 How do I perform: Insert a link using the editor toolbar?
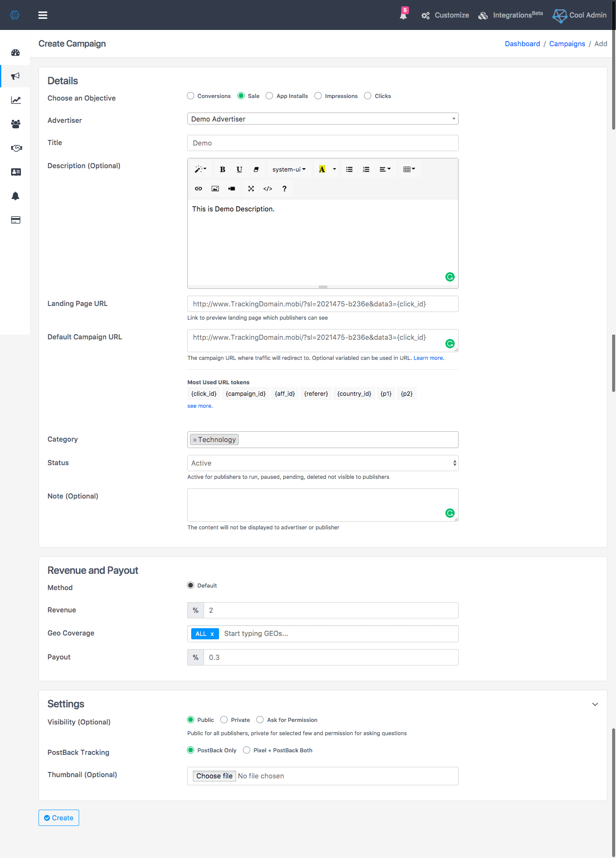click(198, 189)
